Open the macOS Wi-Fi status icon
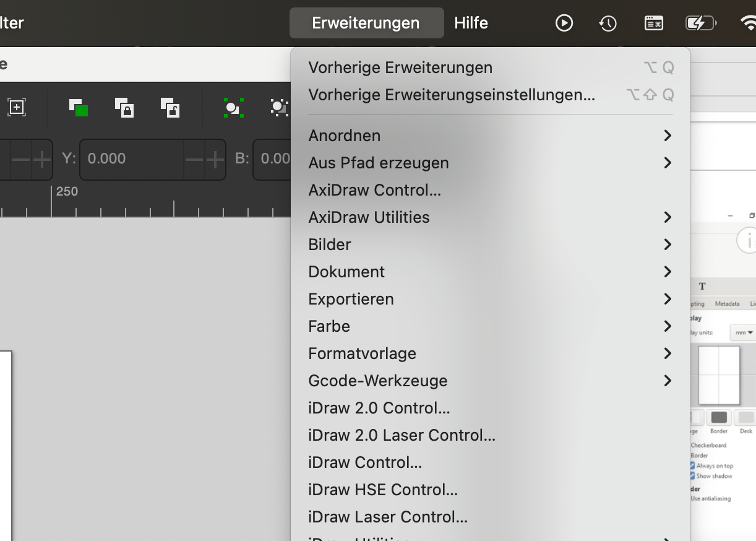The height and width of the screenshot is (541, 756). click(x=748, y=24)
